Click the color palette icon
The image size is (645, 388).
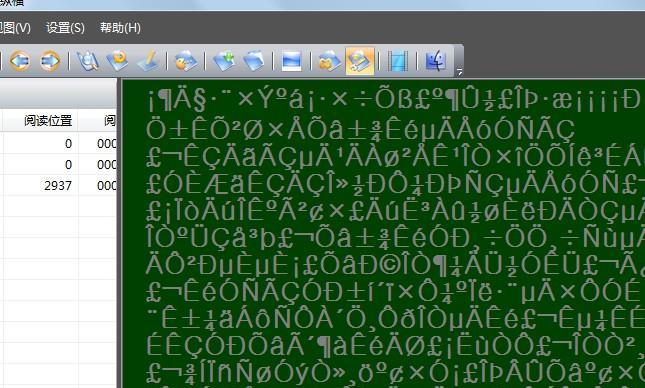point(186,61)
